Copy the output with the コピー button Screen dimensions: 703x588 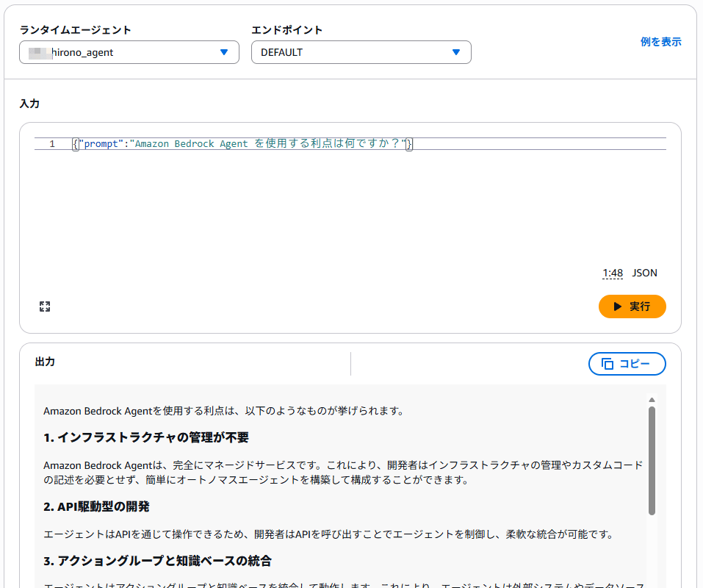click(627, 364)
